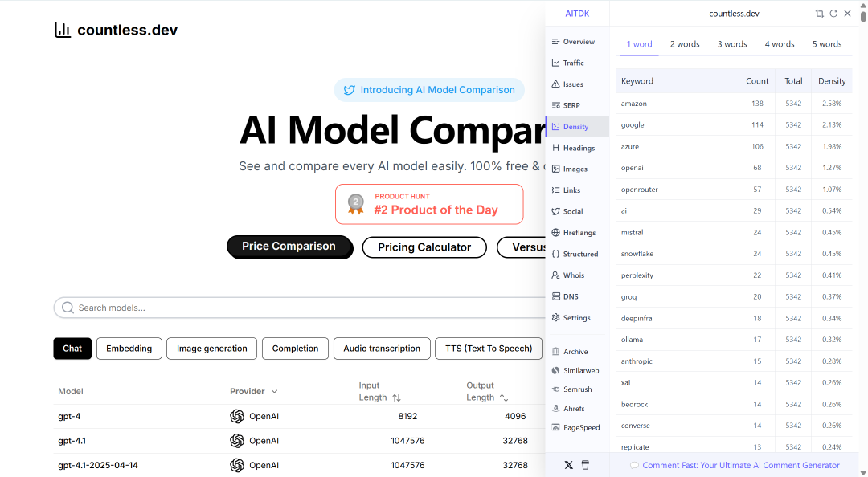The height and width of the screenshot is (477, 868).
Task: Click the Count column header
Action: coord(757,81)
